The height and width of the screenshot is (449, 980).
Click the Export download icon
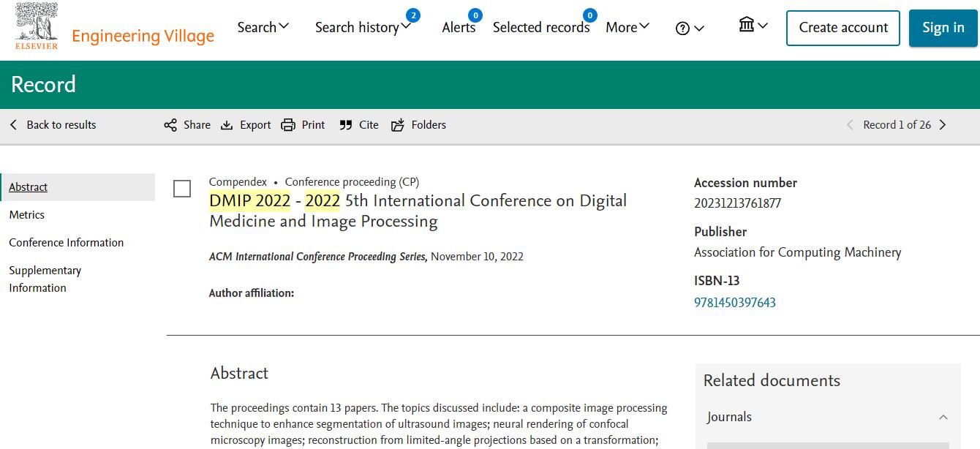pos(227,125)
